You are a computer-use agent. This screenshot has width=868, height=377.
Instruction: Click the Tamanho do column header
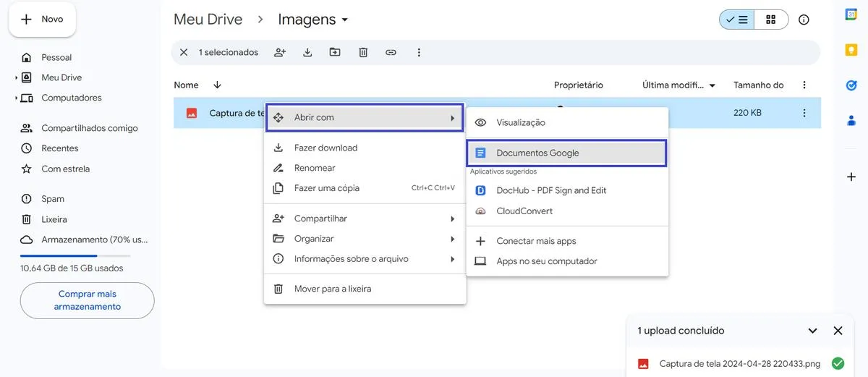click(x=759, y=85)
